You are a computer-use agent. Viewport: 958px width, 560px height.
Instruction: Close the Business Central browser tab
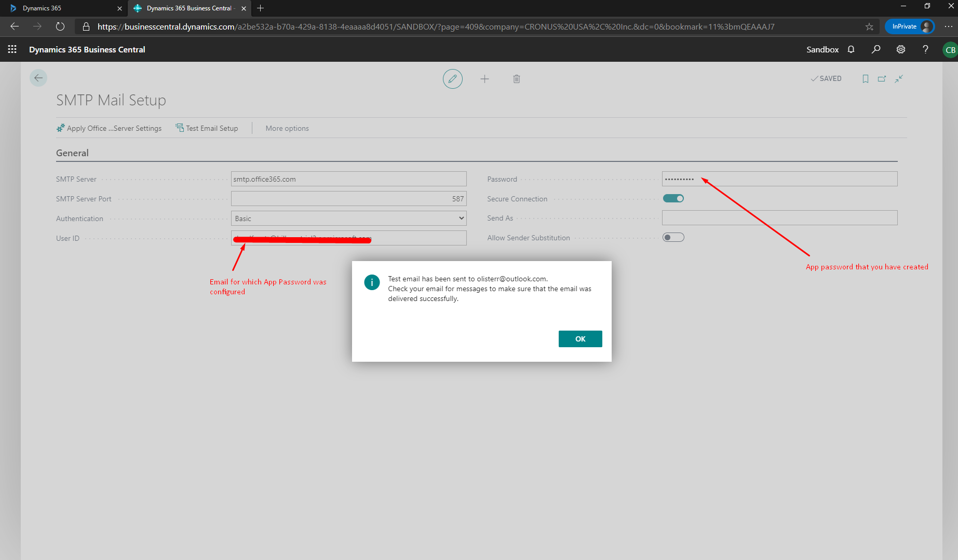(244, 8)
